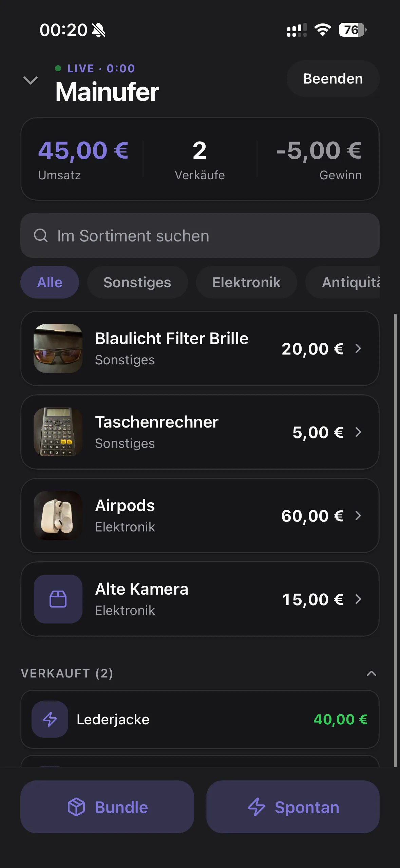Tap the Lederjacke sold entry

tap(200, 719)
